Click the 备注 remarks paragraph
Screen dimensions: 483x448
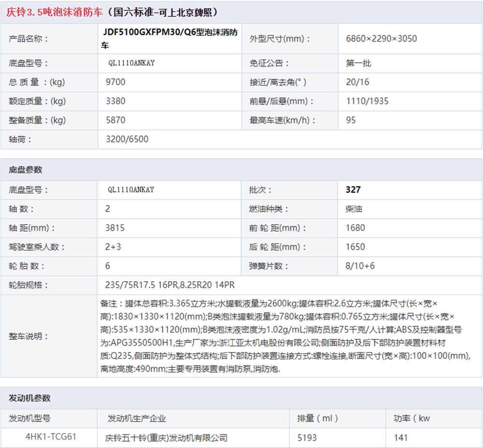coord(285,336)
